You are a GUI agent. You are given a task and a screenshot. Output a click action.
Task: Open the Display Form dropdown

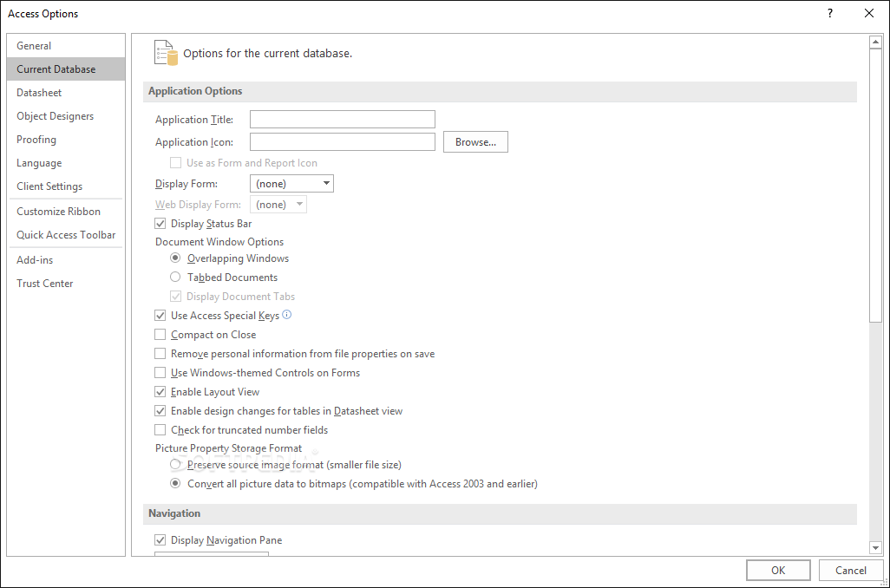point(291,183)
